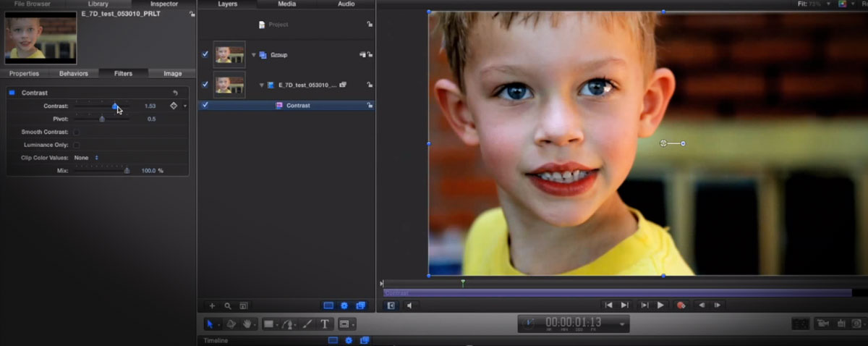
Task: Enable the Luminance Only checkbox
Action: (x=77, y=145)
